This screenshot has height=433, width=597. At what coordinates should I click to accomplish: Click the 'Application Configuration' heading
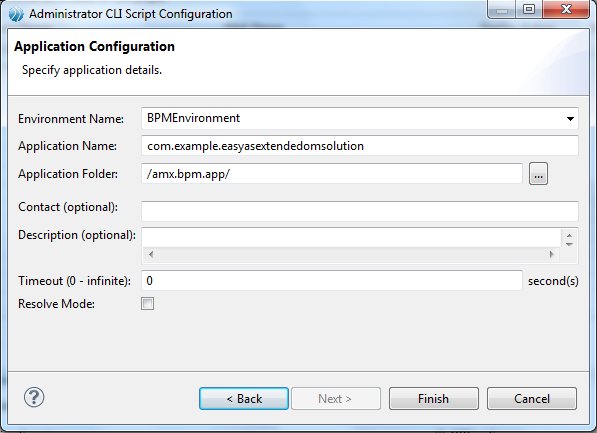tap(94, 46)
